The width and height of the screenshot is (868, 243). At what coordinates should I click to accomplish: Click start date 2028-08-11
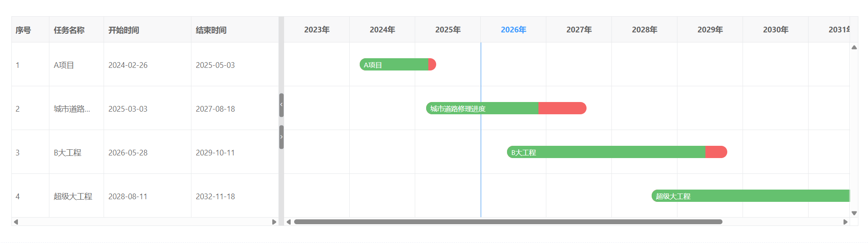(x=128, y=197)
